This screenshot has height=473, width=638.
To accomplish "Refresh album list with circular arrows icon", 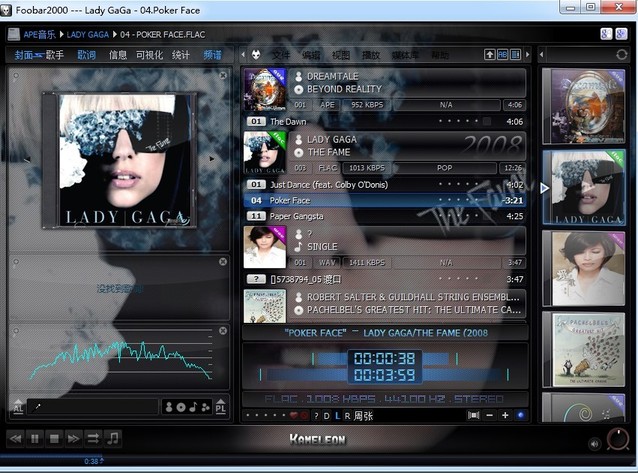I will click(x=621, y=55).
